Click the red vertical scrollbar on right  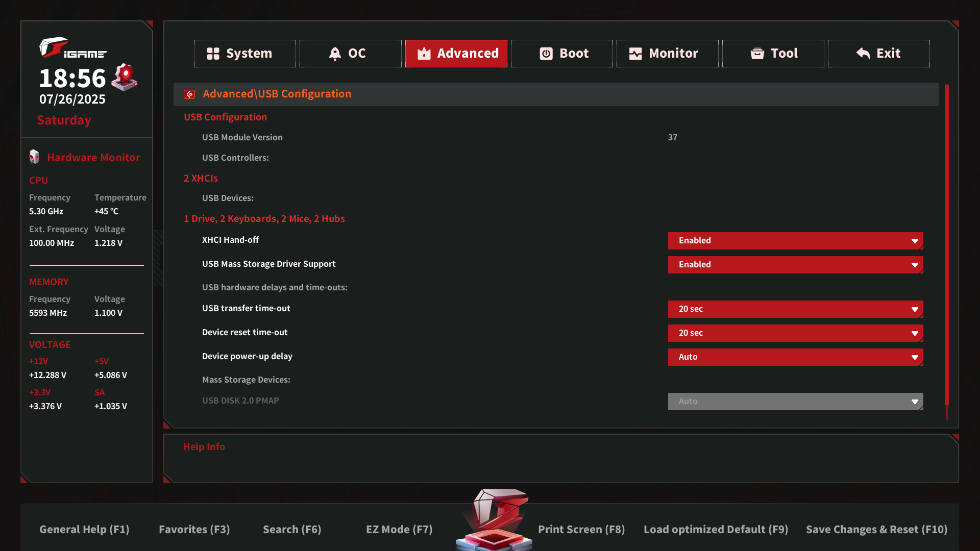point(946,245)
